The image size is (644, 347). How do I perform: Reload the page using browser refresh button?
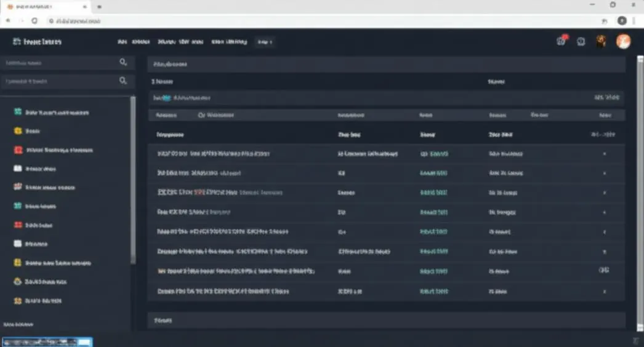click(34, 20)
